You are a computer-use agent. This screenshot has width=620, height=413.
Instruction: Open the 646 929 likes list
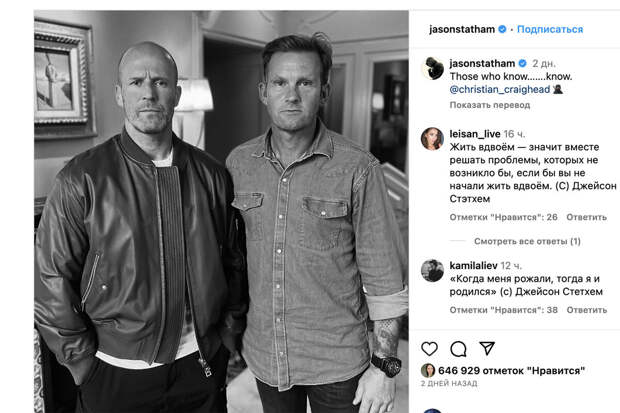511,371
